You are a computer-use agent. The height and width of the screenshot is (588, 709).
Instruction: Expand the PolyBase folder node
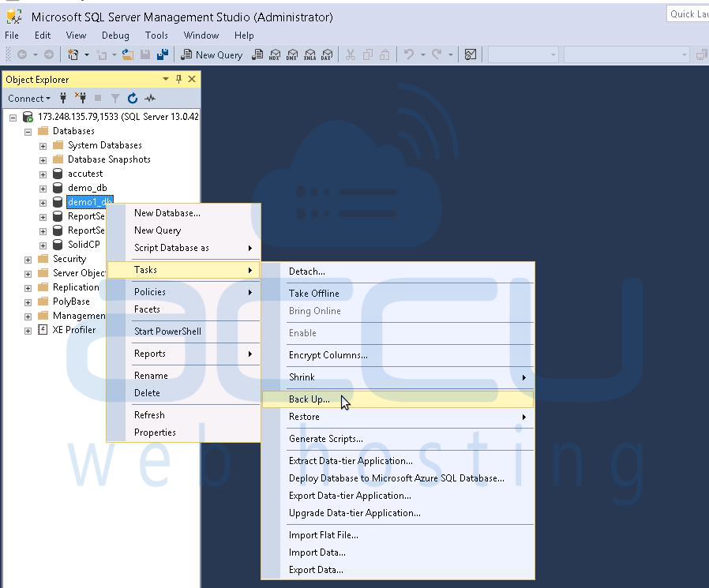coord(28,302)
